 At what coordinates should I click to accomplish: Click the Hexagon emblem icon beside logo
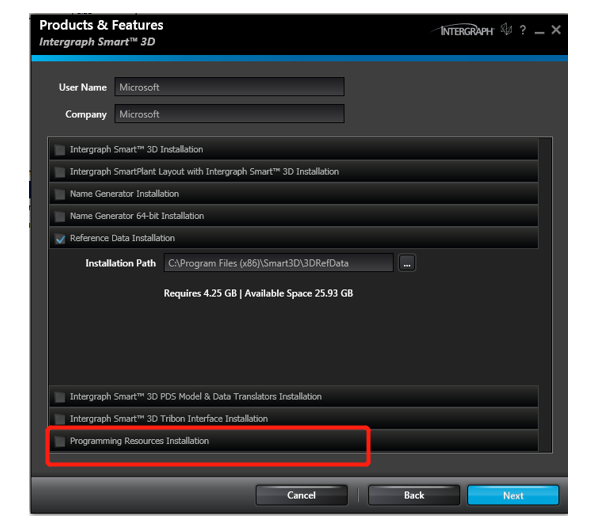point(506,29)
